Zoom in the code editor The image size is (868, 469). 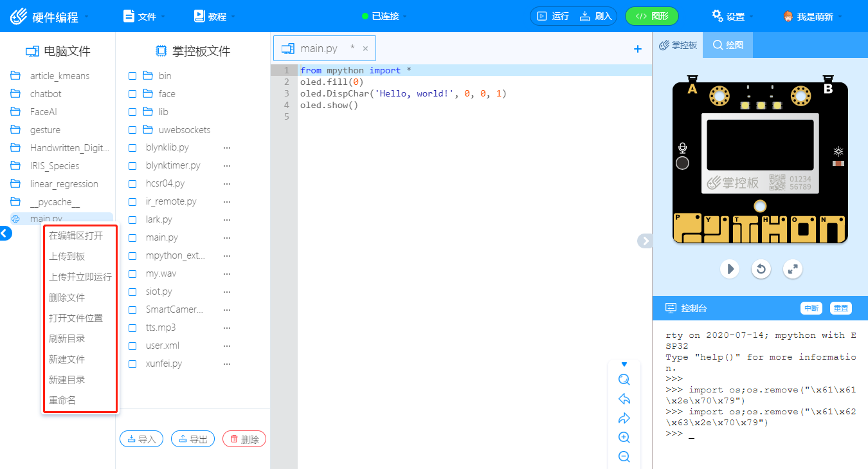pyautogui.click(x=624, y=437)
